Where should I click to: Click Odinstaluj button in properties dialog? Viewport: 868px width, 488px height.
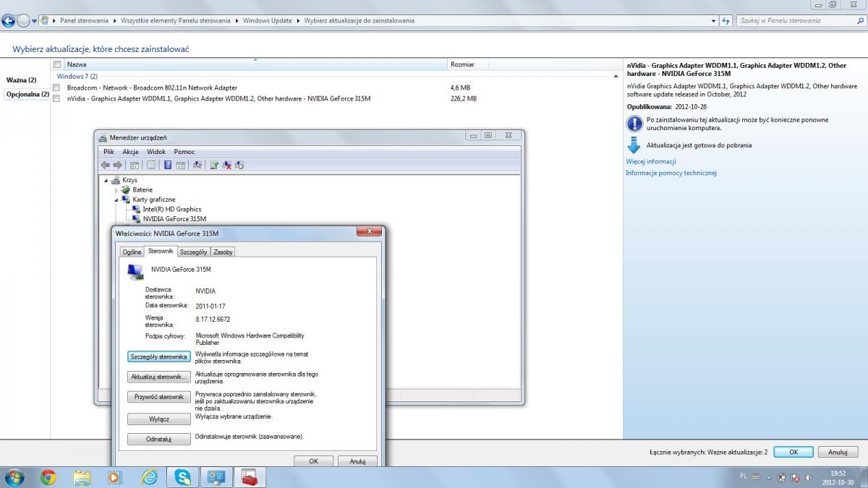(x=159, y=439)
